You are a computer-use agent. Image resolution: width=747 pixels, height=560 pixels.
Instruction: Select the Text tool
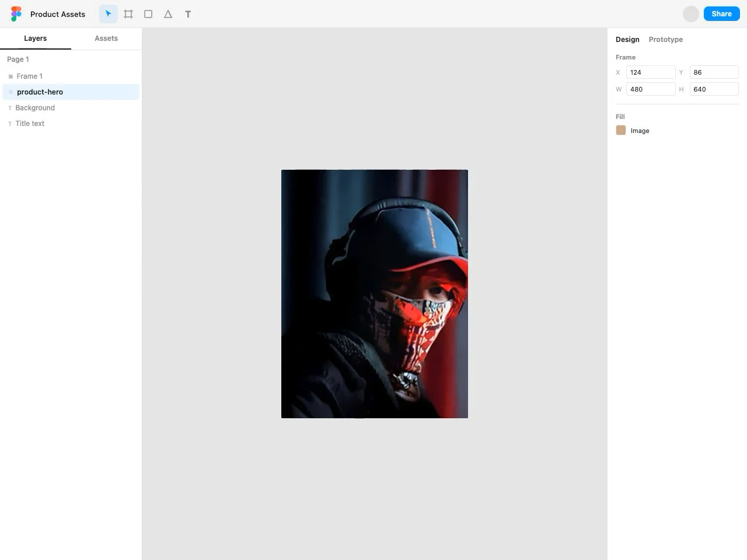coord(188,14)
